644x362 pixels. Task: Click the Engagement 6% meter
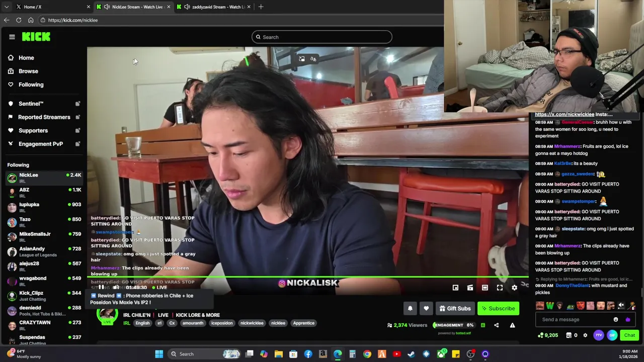[453, 325]
